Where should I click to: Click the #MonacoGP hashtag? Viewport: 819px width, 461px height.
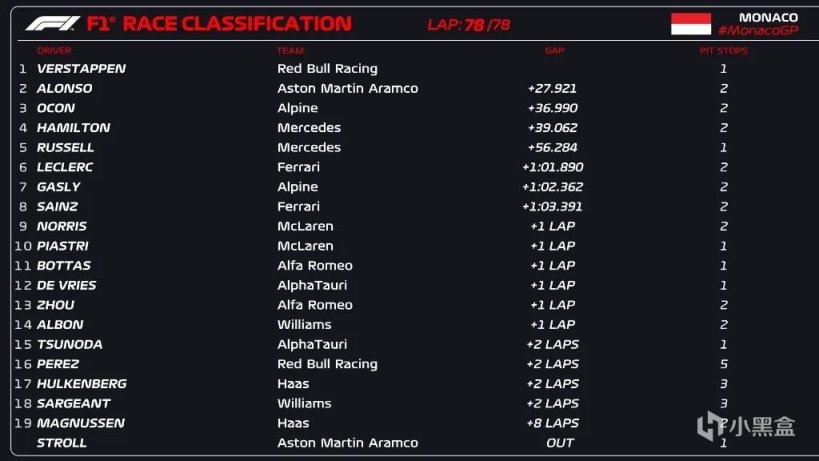758,31
